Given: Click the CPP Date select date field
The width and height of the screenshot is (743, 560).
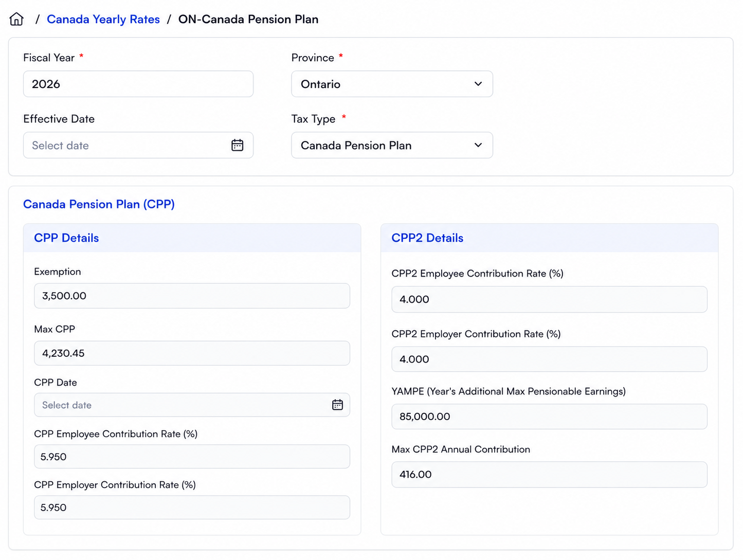Looking at the screenshot, I should [x=192, y=405].
